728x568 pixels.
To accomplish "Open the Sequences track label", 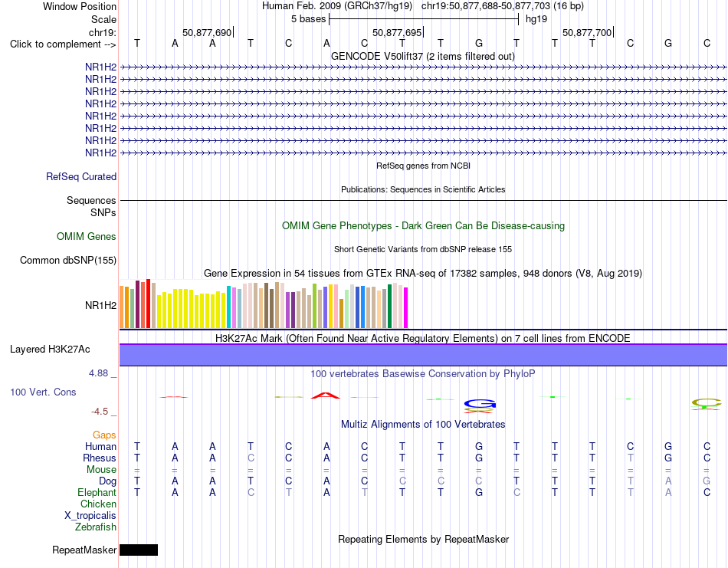I will 91,200.
